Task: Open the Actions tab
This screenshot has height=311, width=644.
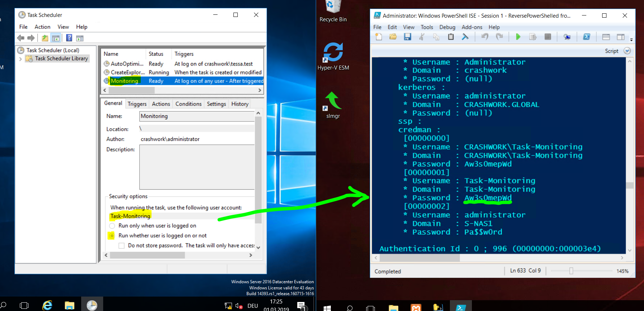Action: click(161, 104)
